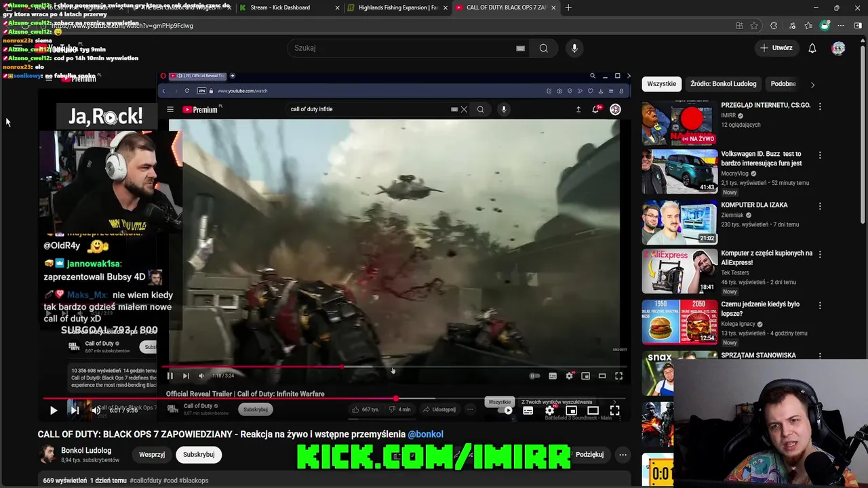This screenshot has width=868, height=488.
Task: Open options for AliExpress computer video
Action: click(820, 254)
